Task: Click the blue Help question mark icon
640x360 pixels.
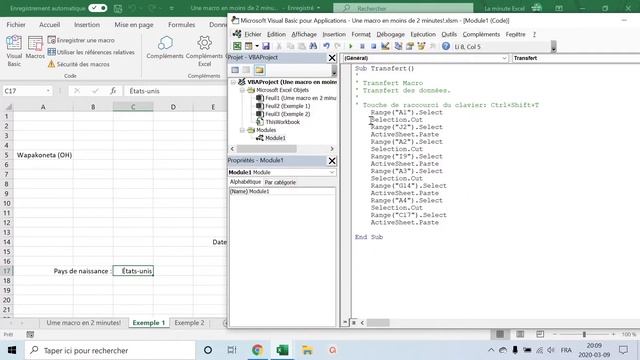Action: click(446, 47)
